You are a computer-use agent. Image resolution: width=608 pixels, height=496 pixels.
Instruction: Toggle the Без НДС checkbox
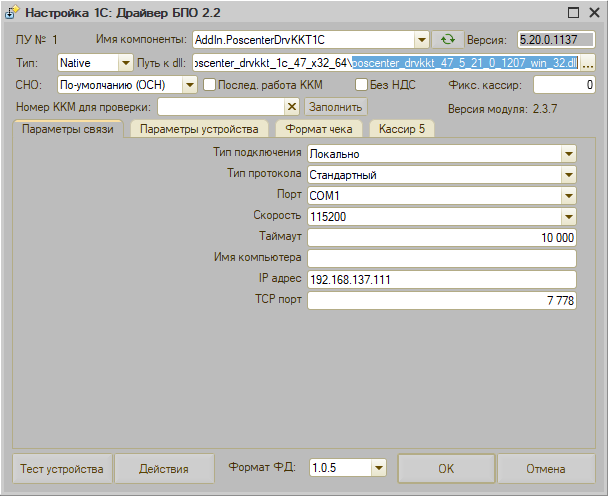click(x=362, y=85)
